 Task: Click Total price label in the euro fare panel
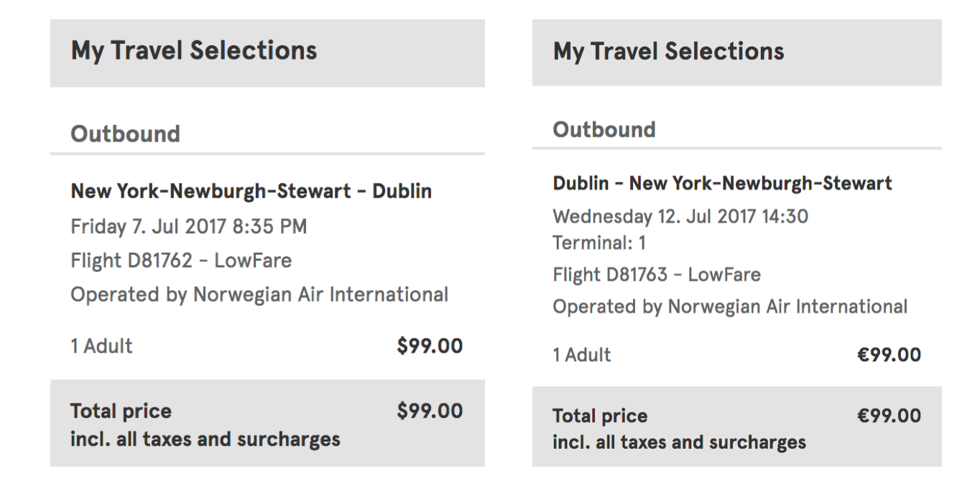click(599, 416)
